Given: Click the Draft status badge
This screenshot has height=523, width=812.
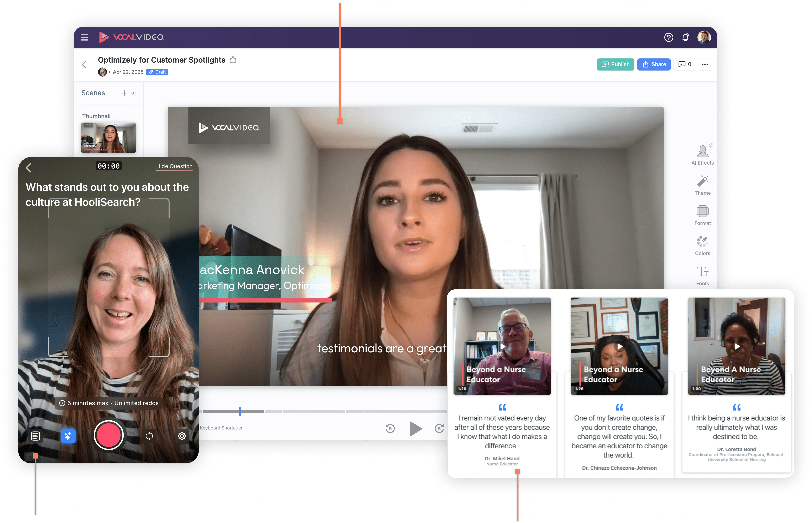Looking at the screenshot, I should pyautogui.click(x=157, y=72).
